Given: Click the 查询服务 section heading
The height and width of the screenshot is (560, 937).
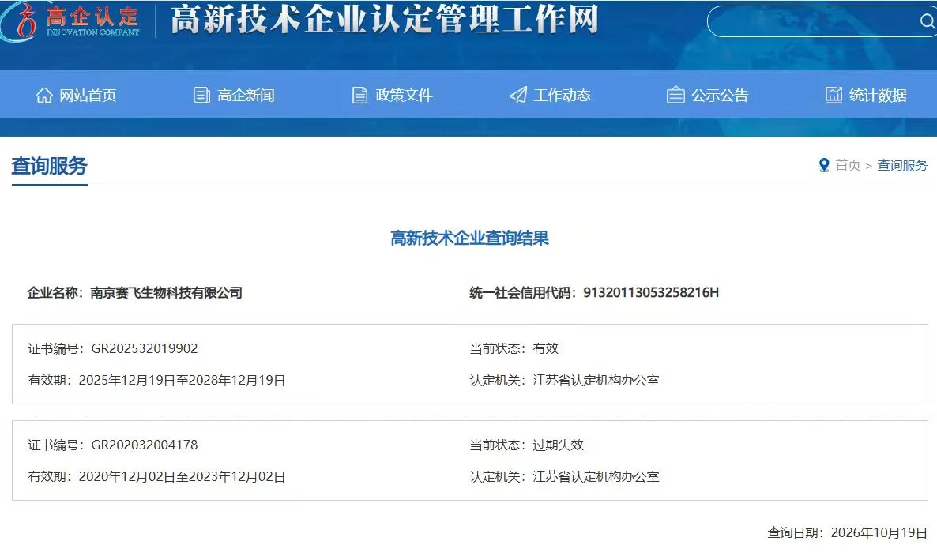Looking at the screenshot, I should (x=50, y=166).
